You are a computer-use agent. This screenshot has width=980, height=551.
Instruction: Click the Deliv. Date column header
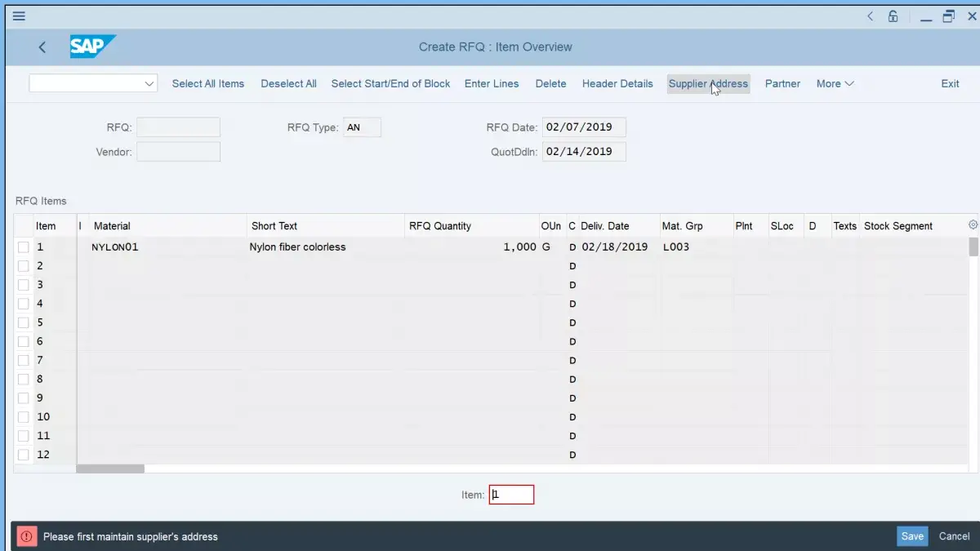[x=618, y=226]
